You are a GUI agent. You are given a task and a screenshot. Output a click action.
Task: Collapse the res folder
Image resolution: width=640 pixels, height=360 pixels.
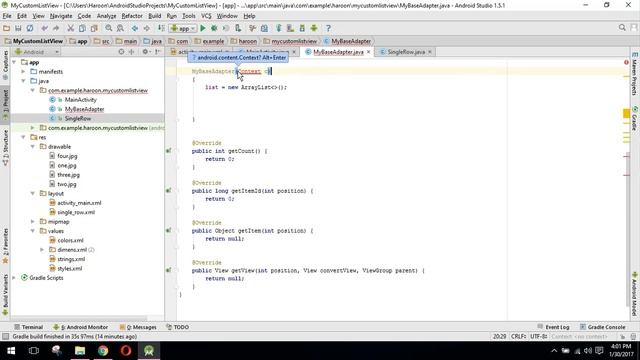(x=23, y=138)
